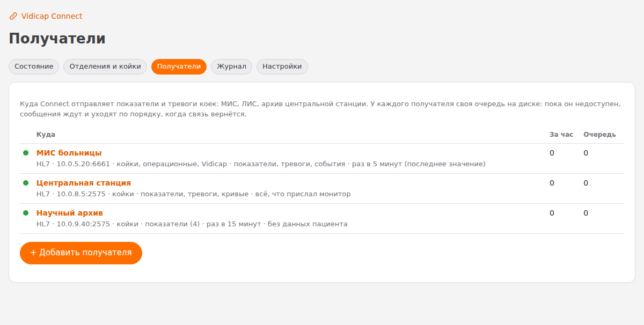
Task: Click the За час column header
Action: point(561,135)
